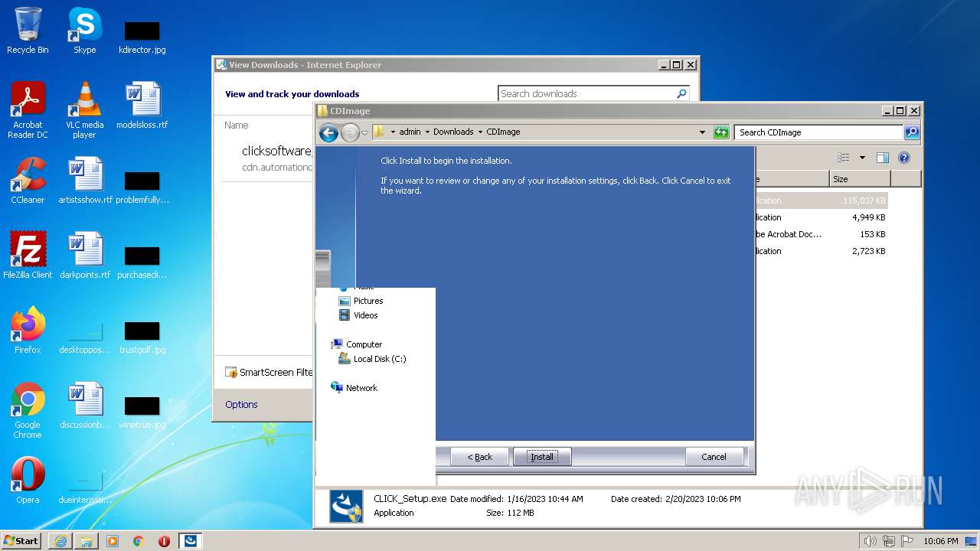Select artistsshow.rtf document on desktop
The width and height of the screenshot is (980, 551).
(85, 181)
